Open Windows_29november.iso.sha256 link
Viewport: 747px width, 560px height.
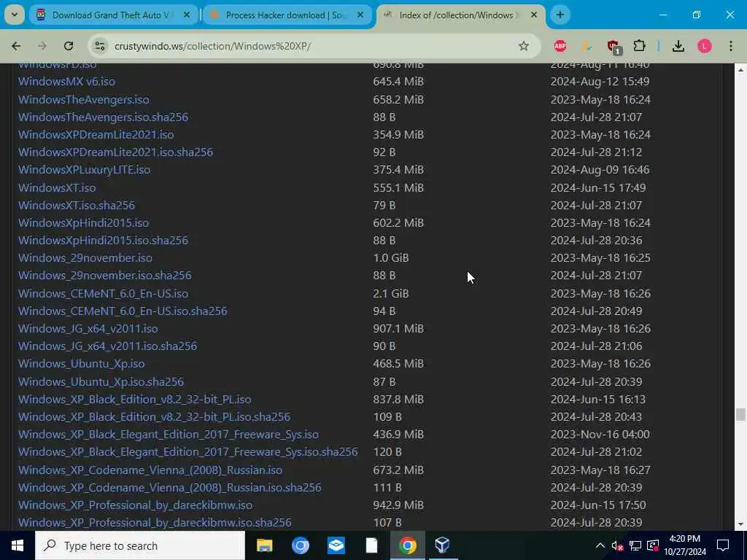[x=105, y=276]
